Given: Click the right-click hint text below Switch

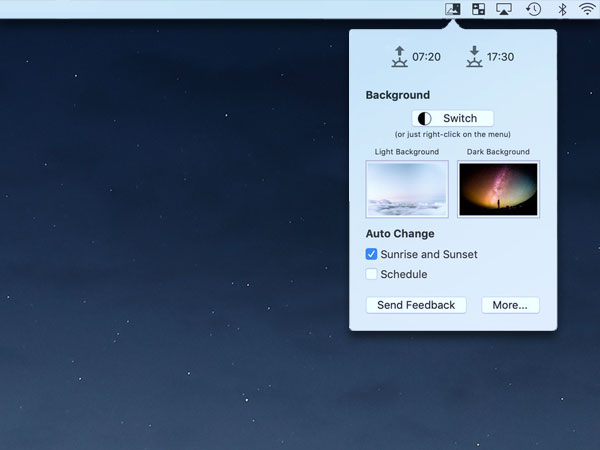Looking at the screenshot, I should point(453,134).
